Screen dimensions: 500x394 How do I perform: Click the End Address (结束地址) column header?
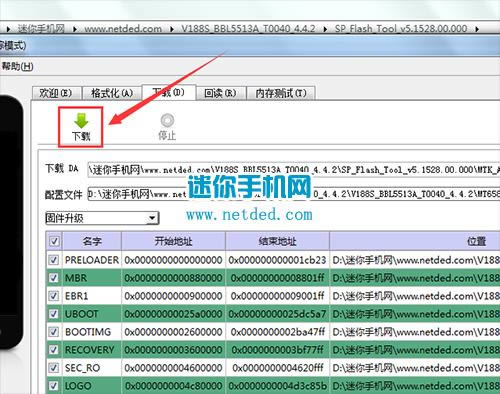[277, 241]
